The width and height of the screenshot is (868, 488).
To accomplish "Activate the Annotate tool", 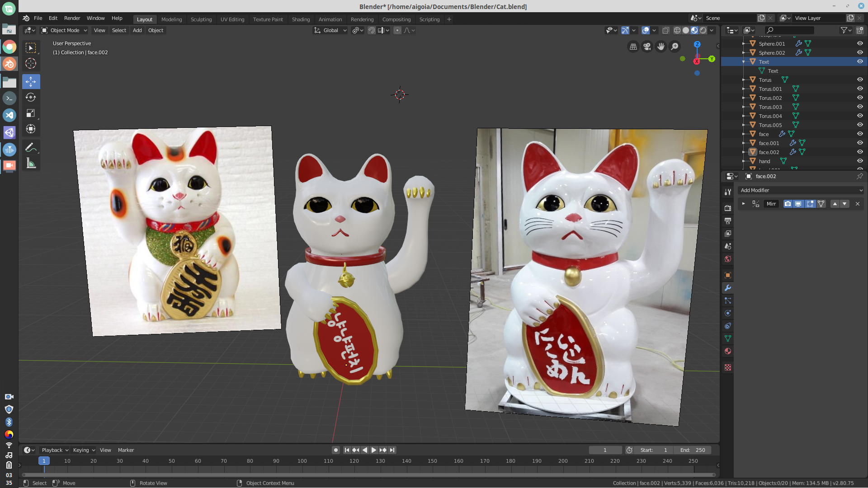I will 31,147.
